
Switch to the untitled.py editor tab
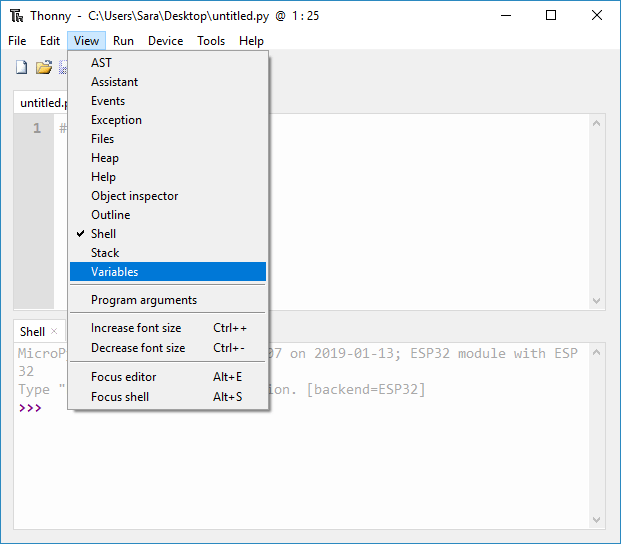pyautogui.click(x=42, y=103)
